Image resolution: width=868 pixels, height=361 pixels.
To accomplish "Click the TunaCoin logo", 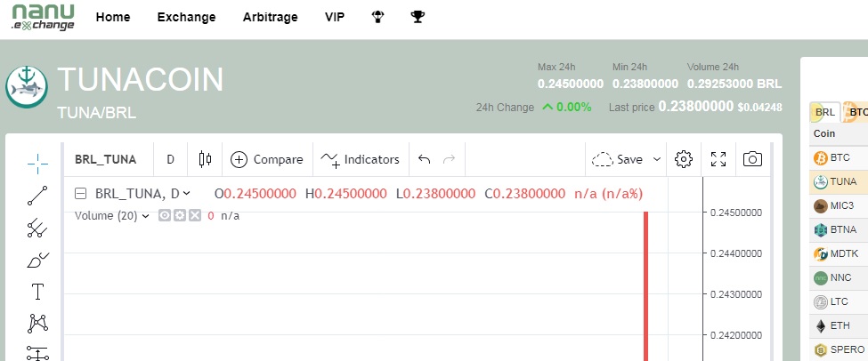I will coord(27,87).
